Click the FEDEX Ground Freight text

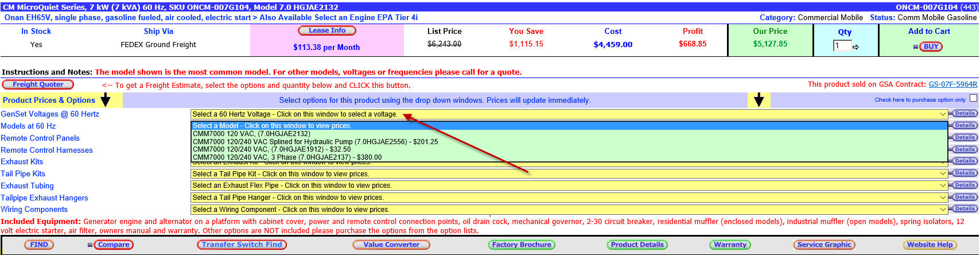[158, 44]
